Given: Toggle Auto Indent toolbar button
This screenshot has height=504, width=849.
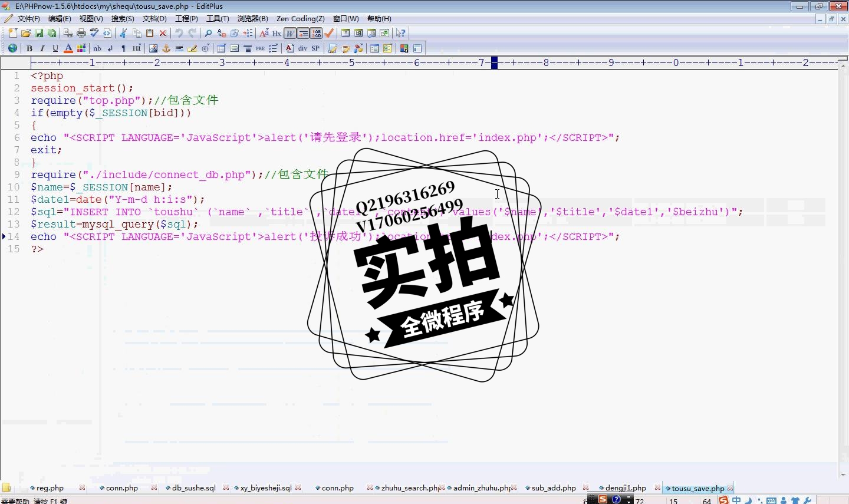Looking at the screenshot, I should coord(303,33).
